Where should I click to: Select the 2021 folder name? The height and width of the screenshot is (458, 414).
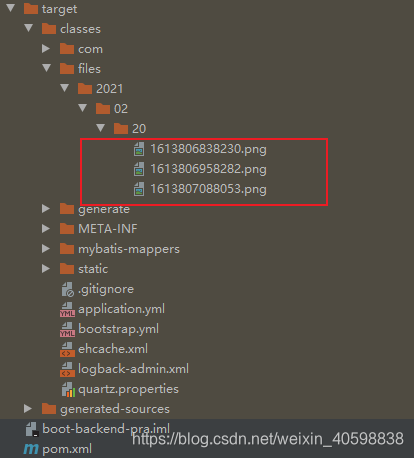pyautogui.click(x=109, y=89)
